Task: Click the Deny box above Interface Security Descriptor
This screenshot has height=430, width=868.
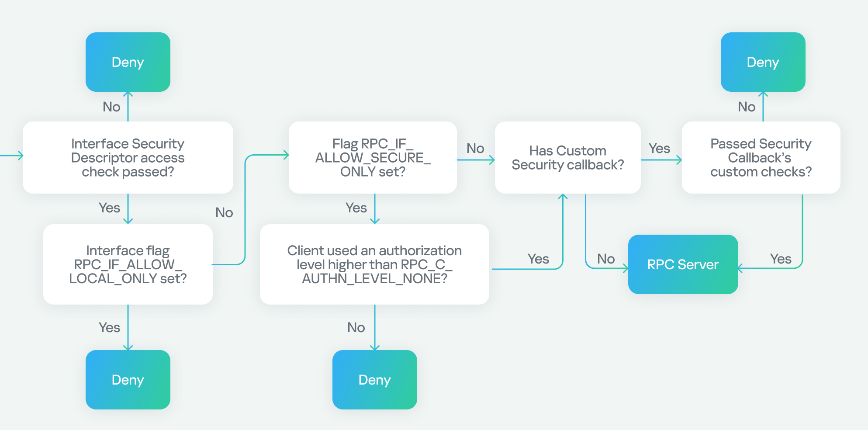Action: (128, 62)
